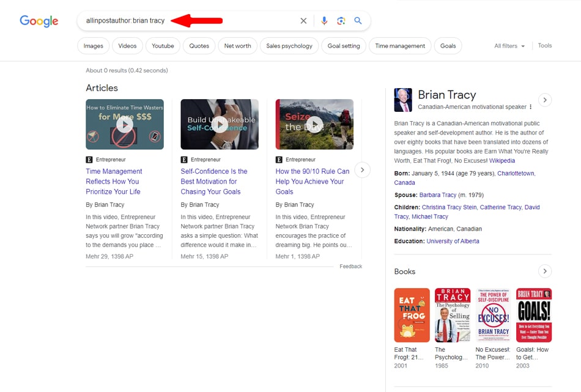The height and width of the screenshot is (392, 581).
Task: Click Entrepreneur icon above the Time Management article
Action: pos(89,160)
